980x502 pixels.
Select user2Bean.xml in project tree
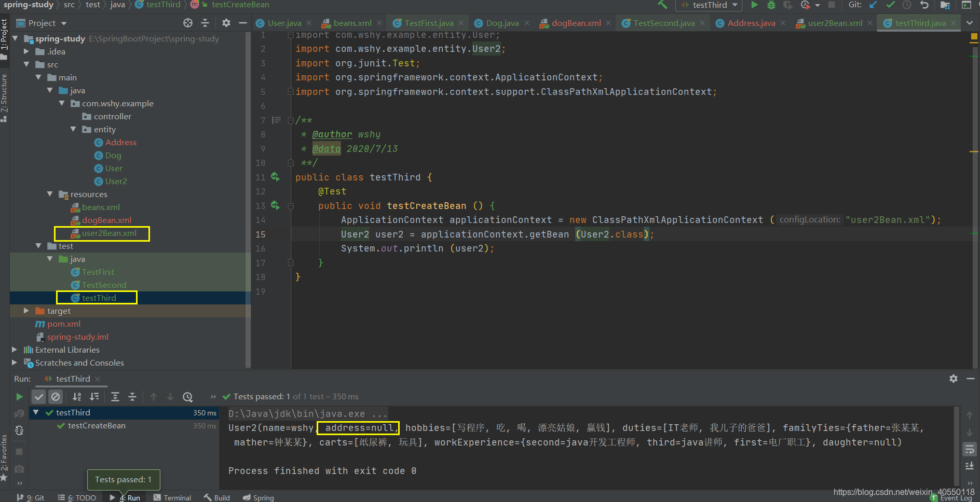pyautogui.click(x=104, y=233)
